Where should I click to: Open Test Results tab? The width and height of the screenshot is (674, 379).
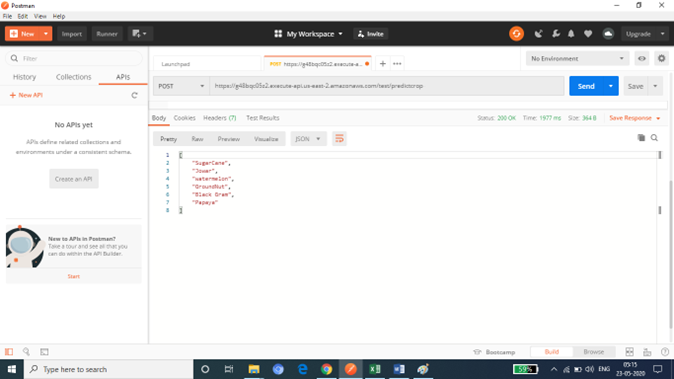tap(263, 118)
